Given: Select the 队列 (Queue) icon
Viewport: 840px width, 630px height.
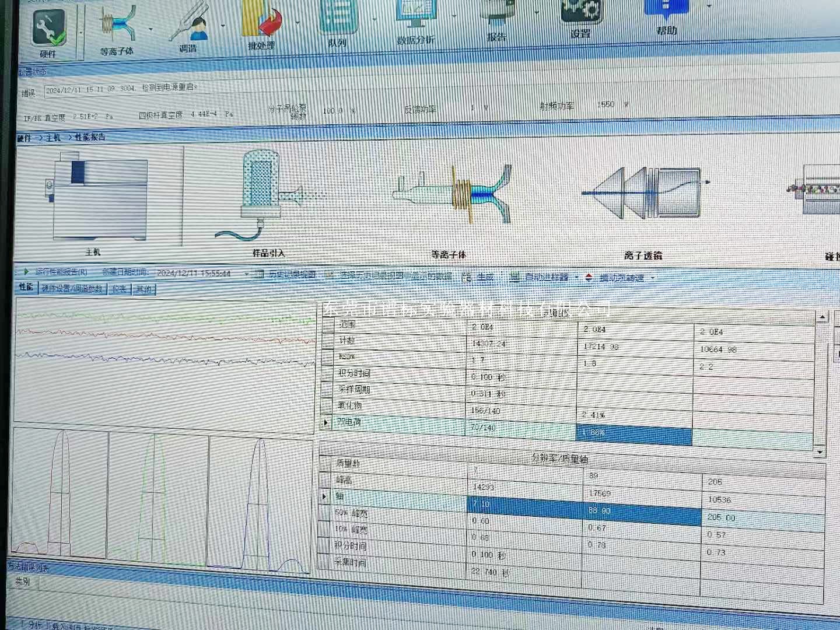Looking at the screenshot, I should pyautogui.click(x=338, y=20).
